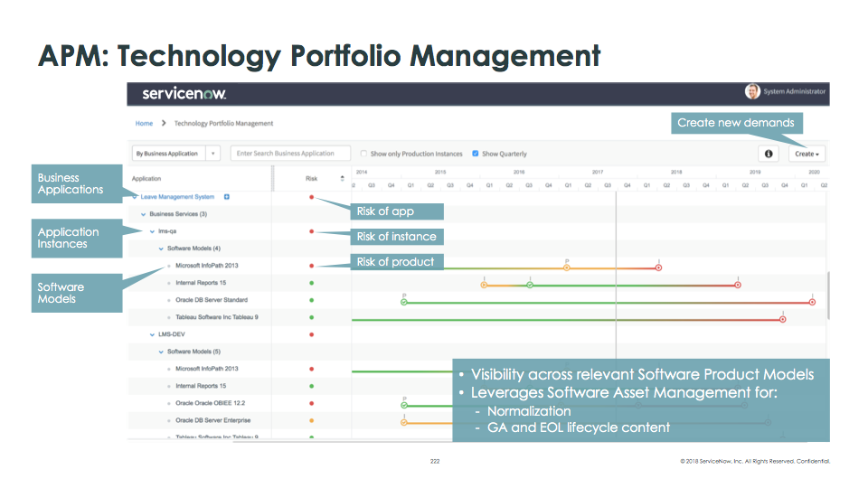Open Leave Management System link
Viewport: 868px width, 488px height.
coord(177,197)
